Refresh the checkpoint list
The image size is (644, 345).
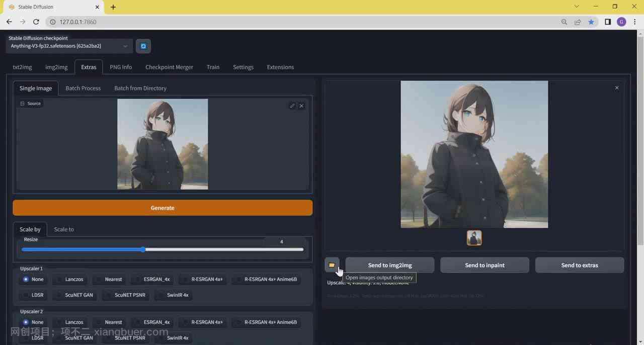tap(143, 46)
